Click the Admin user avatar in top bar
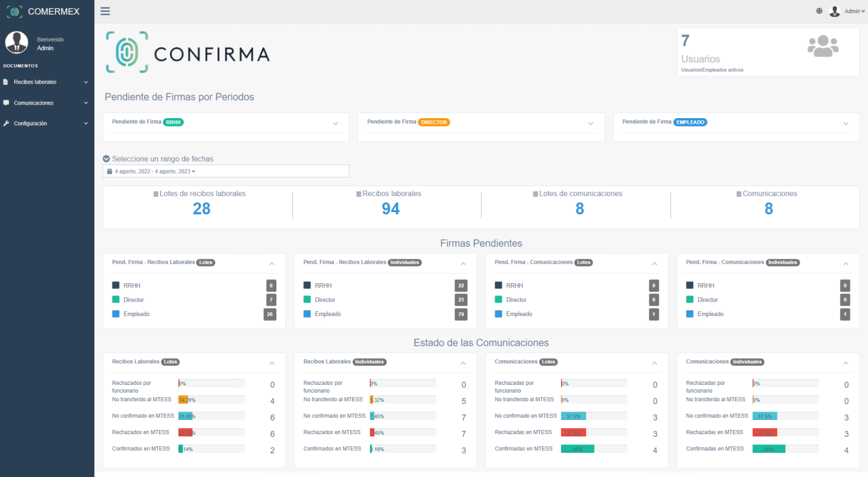The height and width of the screenshot is (477, 868). [x=835, y=11]
